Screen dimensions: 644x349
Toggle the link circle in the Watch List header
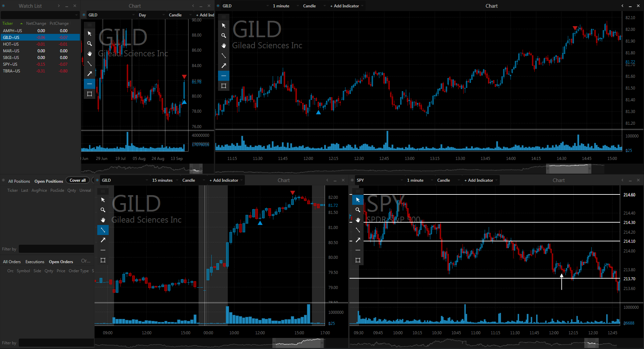[3, 6]
